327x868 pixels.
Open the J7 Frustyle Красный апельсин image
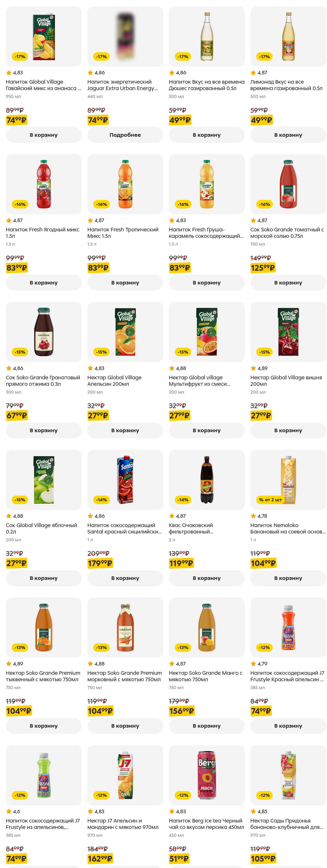click(x=288, y=627)
